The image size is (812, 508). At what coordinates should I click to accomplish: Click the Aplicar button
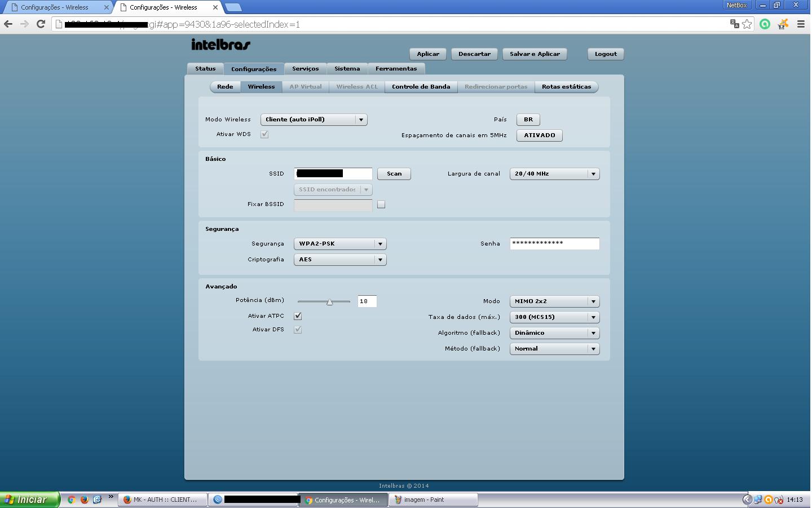[428, 54]
